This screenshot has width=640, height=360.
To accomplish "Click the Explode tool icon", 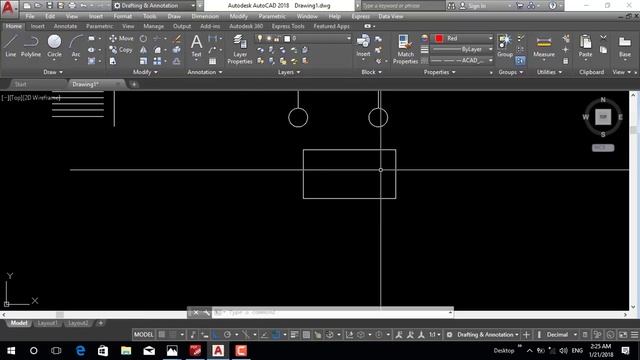I will [177, 50].
